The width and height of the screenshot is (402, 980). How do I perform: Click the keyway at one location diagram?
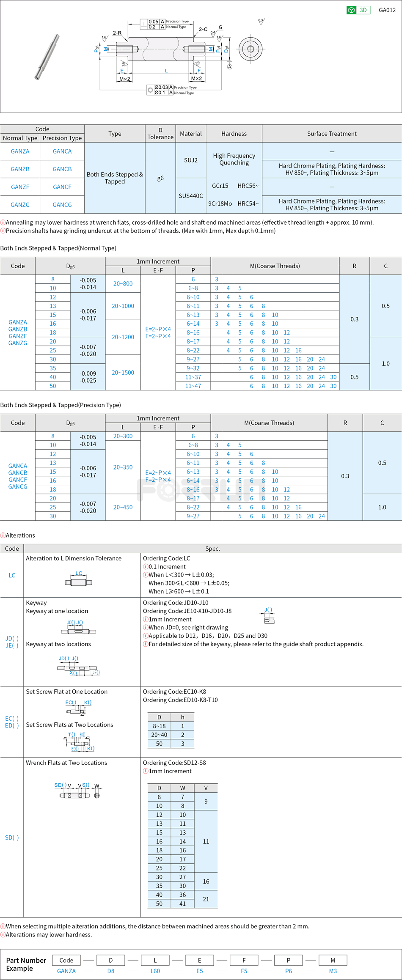tap(79, 628)
